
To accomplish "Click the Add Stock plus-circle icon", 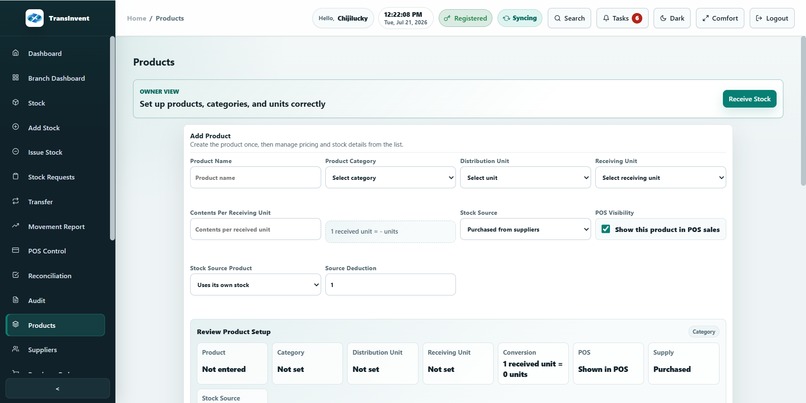I will coord(15,127).
